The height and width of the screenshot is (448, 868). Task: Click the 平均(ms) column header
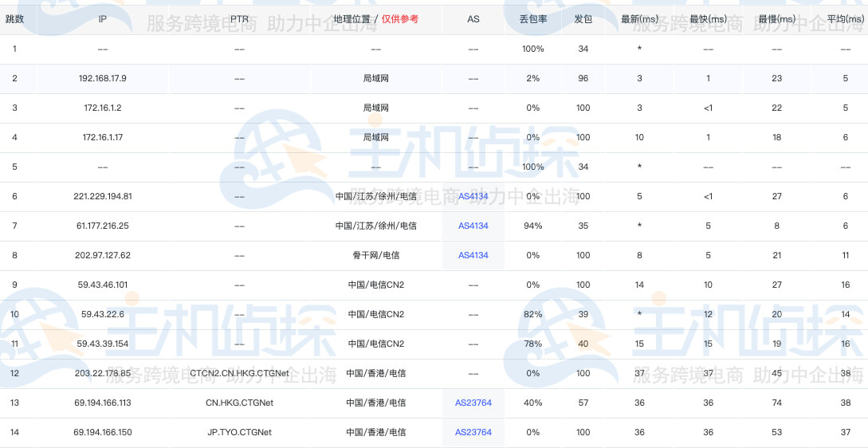pos(845,18)
